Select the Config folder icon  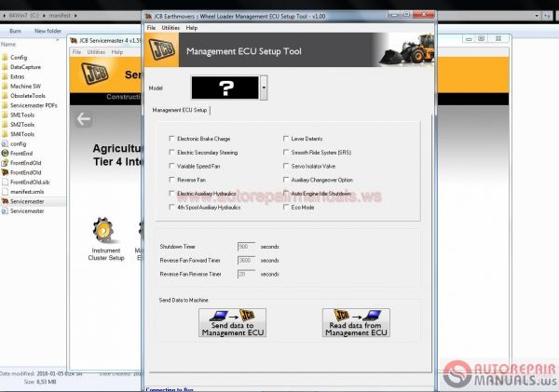5,58
